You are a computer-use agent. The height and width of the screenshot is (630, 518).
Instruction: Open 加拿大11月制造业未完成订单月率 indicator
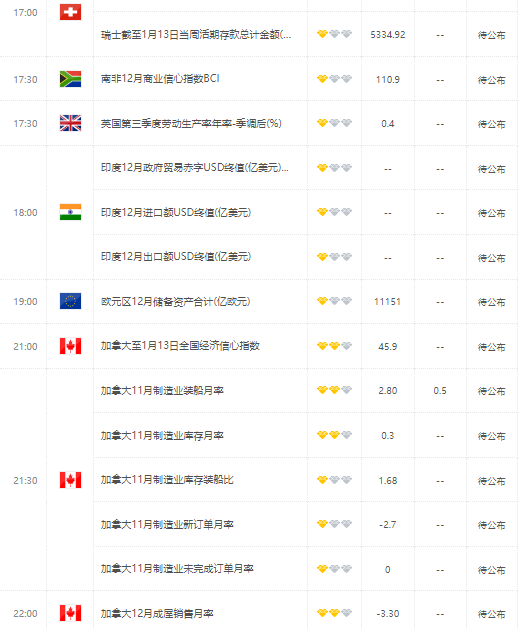coord(177,569)
